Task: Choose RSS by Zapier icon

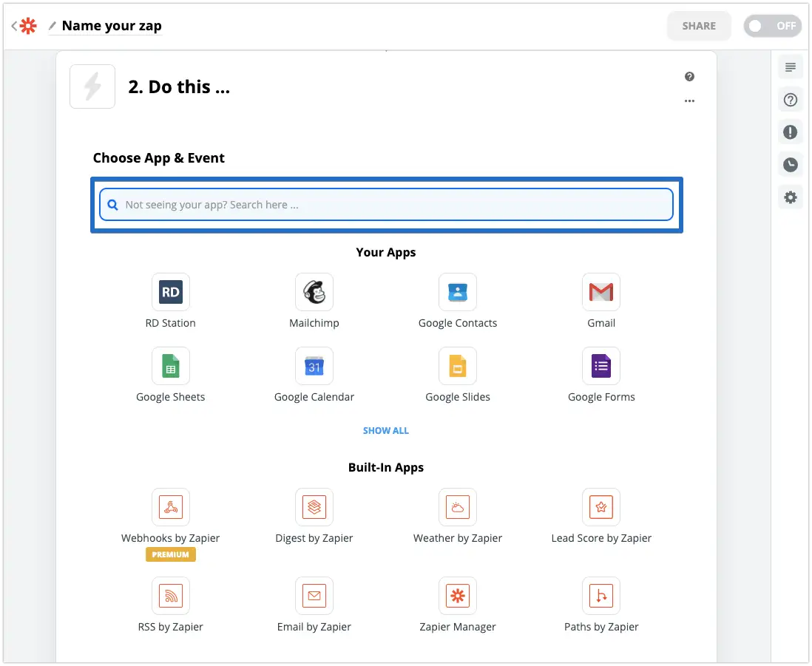Action: tap(171, 596)
